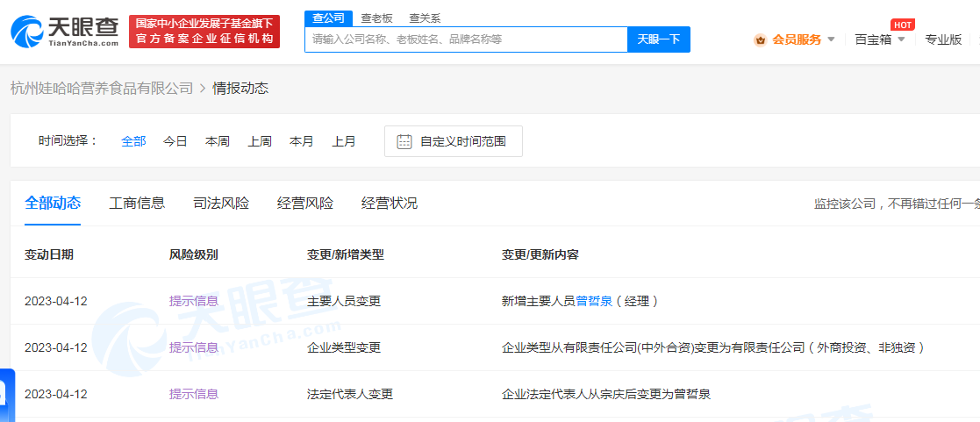Click the 企业类型变更 type cell

344,347
